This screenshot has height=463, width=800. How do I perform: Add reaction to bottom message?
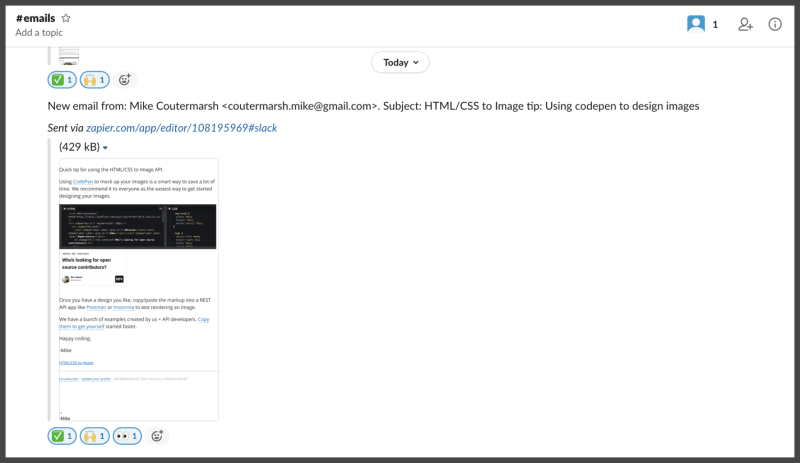[157, 436]
